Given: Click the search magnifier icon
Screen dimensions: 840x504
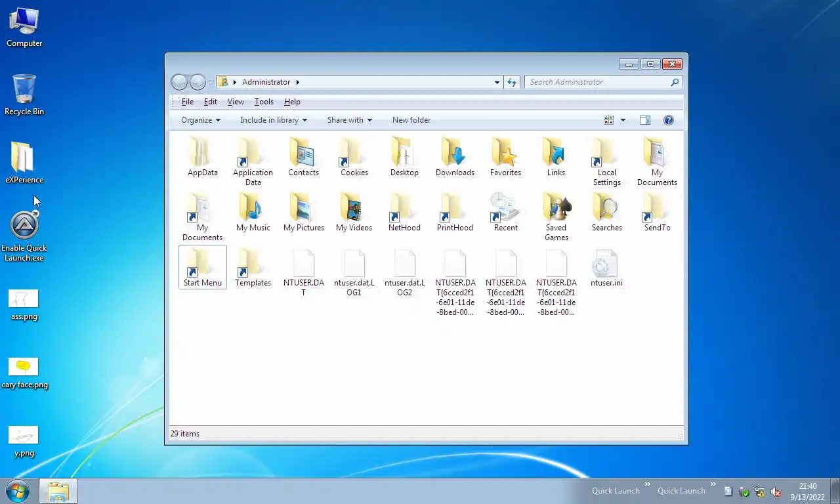Looking at the screenshot, I should [x=675, y=82].
